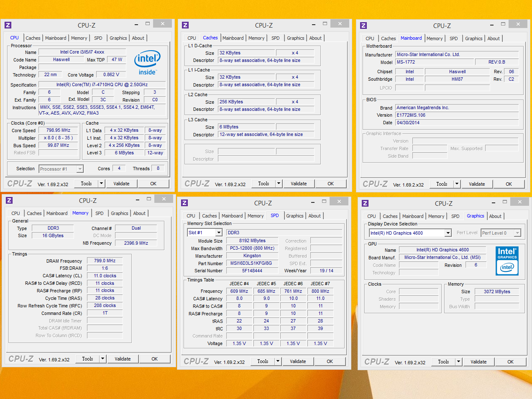Image resolution: width=532 pixels, height=399 pixels.
Task: Click the CAS# Latency value 11.0 clocks
Action: pos(105,276)
